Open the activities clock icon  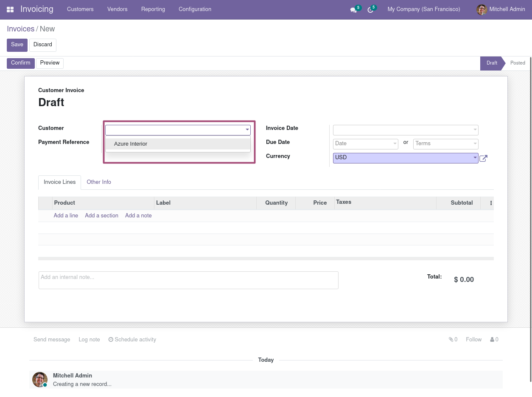tap(370, 10)
